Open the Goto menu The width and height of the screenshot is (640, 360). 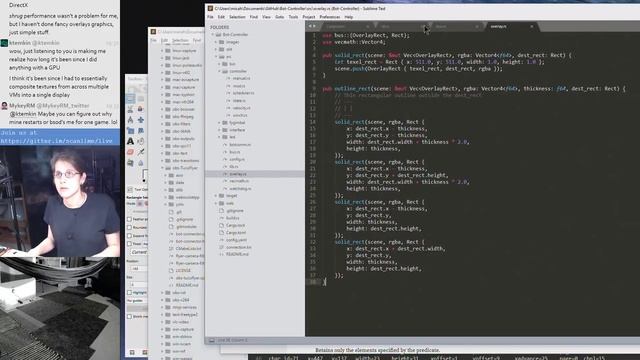pos(280,17)
